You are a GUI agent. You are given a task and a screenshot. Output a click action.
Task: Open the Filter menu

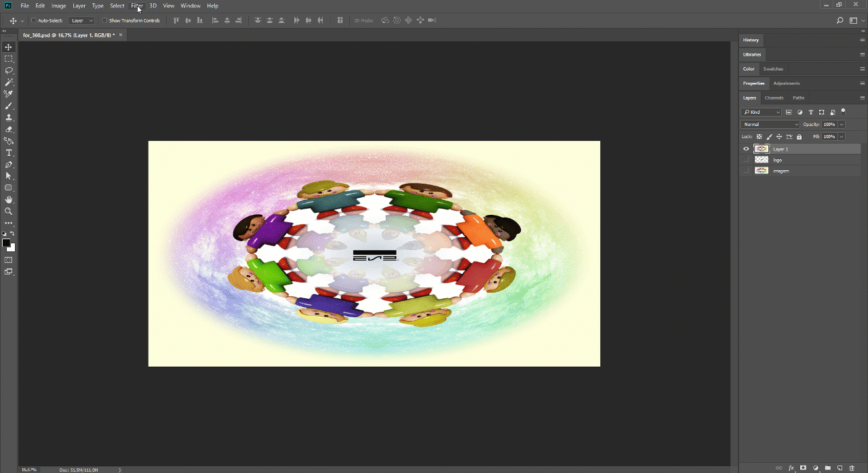point(137,5)
